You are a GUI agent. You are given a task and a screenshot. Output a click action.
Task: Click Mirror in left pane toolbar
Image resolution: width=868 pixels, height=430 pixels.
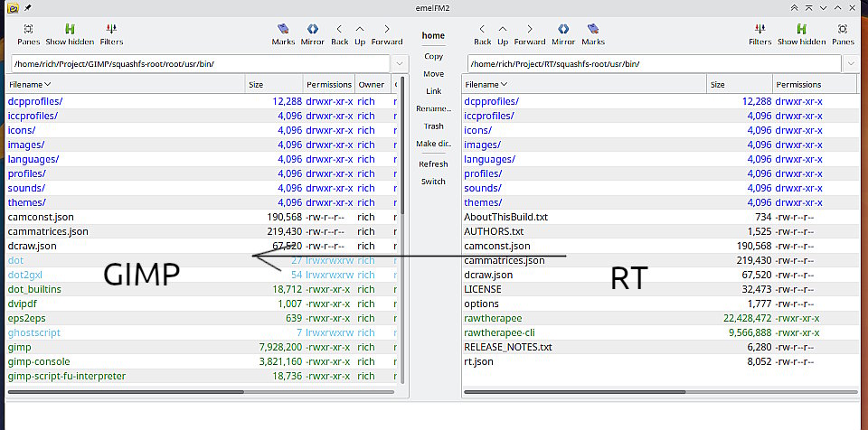click(x=312, y=34)
